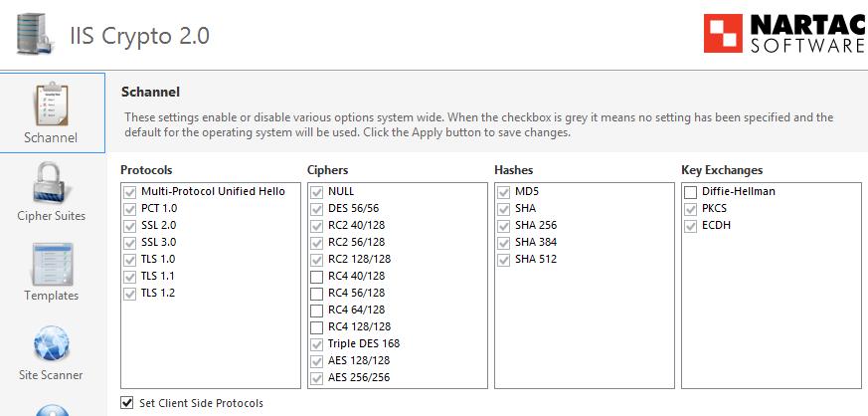The height and width of the screenshot is (416, 868).
Task: Toggle the Set Client Side Protocols checkbox
Action: click(x=127, y=403)
